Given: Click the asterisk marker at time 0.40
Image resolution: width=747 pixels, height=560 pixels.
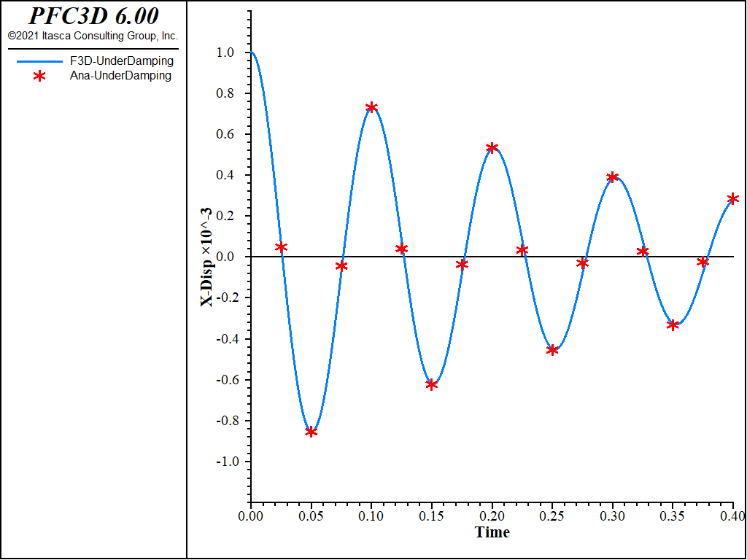Looking at the screenshot, I should click(733, 199).
